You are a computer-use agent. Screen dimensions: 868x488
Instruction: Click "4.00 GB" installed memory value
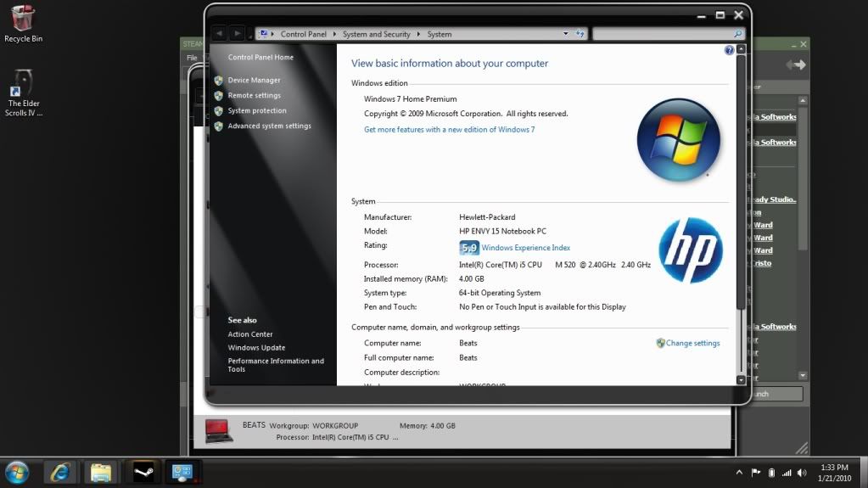pos(472,278)
